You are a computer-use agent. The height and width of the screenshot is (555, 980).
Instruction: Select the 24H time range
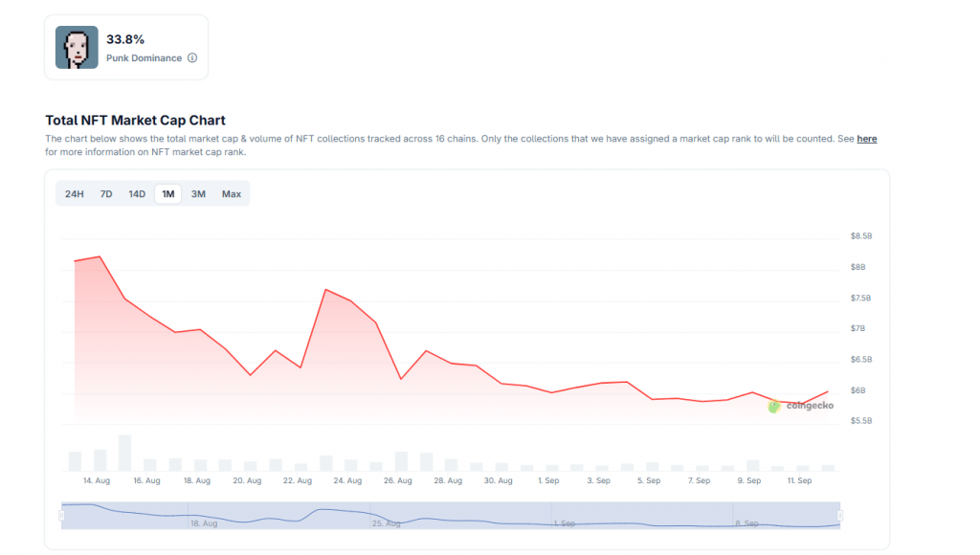pos(74,193)
